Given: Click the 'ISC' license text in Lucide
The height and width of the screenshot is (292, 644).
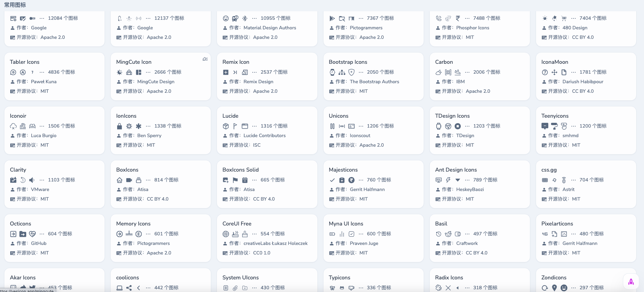Looking at the screenshot, I should pos(257,145).
